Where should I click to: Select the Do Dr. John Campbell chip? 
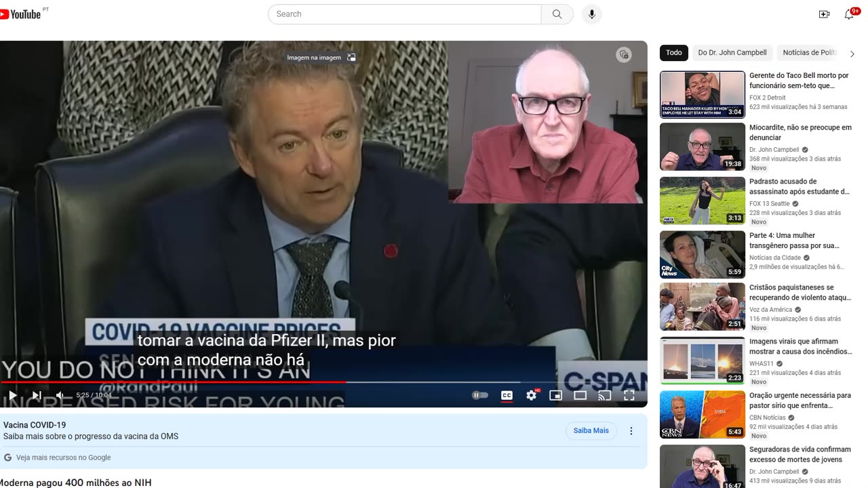[732, 53]
